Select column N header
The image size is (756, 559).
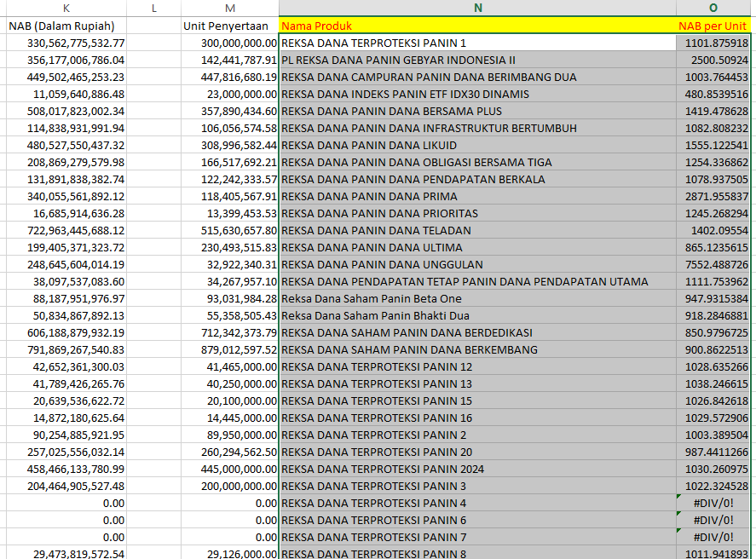coord(477,8)
